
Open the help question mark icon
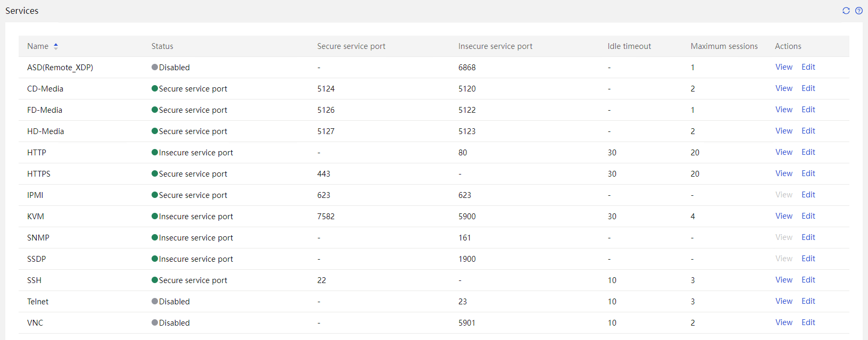tap(858, 11)
